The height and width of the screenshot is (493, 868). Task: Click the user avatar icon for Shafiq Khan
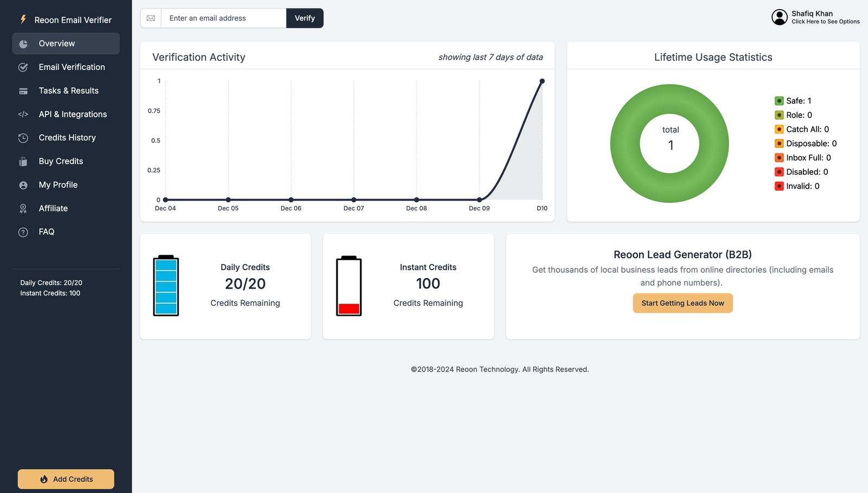click(x=780, y=17)
